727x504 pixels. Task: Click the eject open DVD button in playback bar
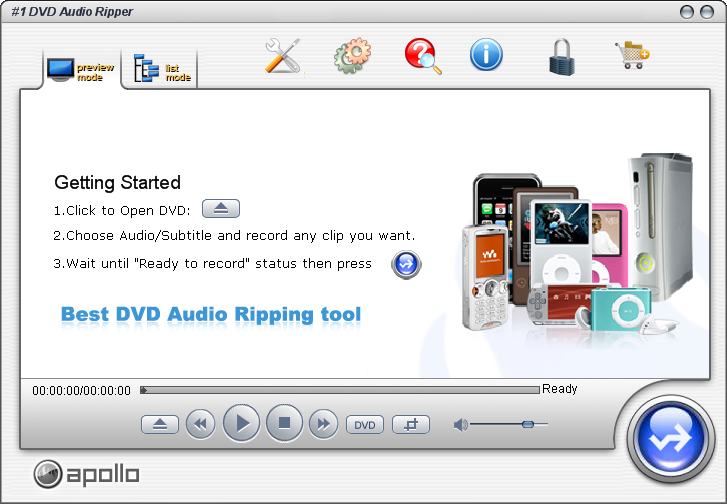[x=160, y=425]
